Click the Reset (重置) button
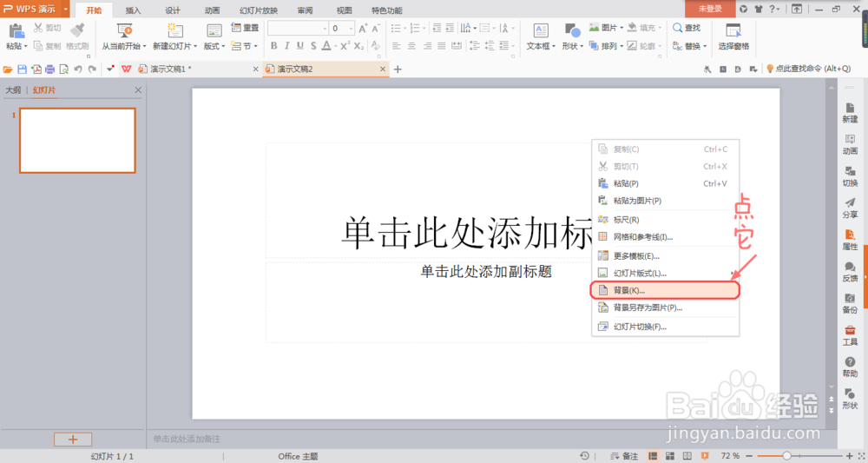The height and width of the screenshot is (463, 868). click(246, 27)
